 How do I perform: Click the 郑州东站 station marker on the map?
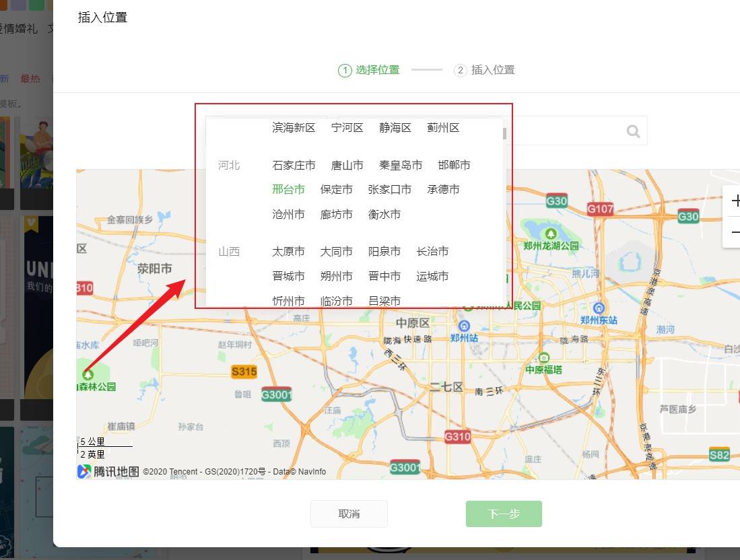tap(599, 308)
